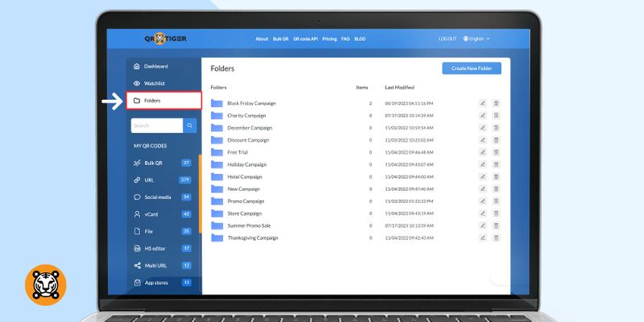
Task: Delete the Thanksgiving Campaign folder
Action: point(496,237)
